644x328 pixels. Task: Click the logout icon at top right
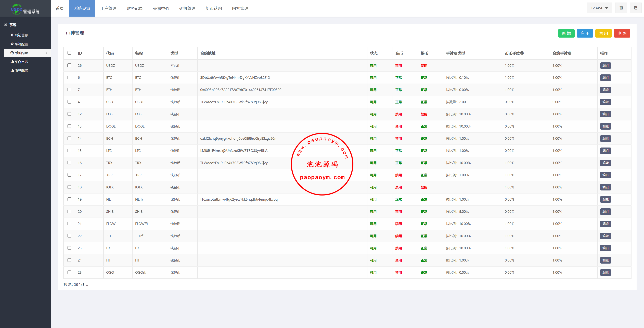pos(636,8)
